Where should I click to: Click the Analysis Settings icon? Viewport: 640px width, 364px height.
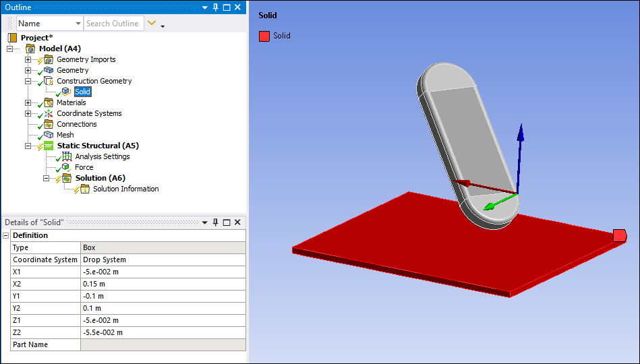[67, 156]
